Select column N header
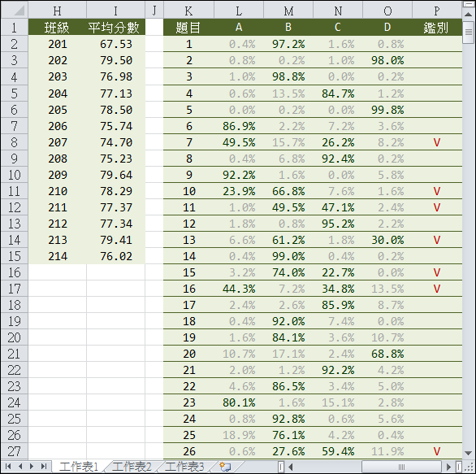 pyautogui.click(x=338, y=11)
